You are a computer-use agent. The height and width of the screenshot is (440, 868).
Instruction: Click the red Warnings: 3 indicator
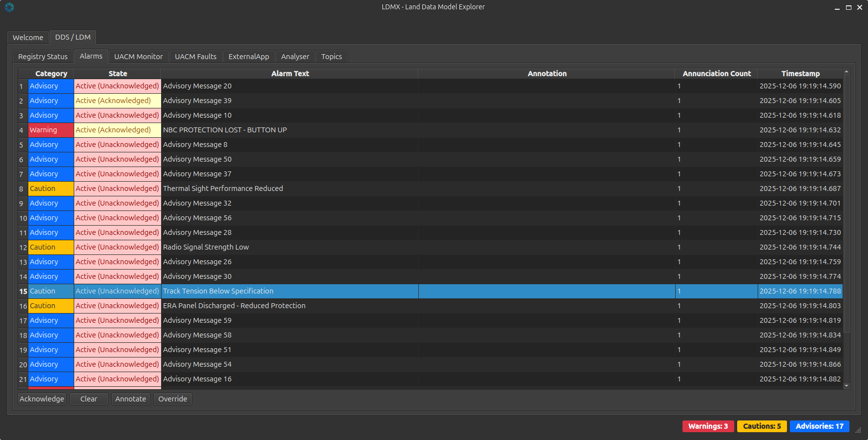click(x=707, y=426)
